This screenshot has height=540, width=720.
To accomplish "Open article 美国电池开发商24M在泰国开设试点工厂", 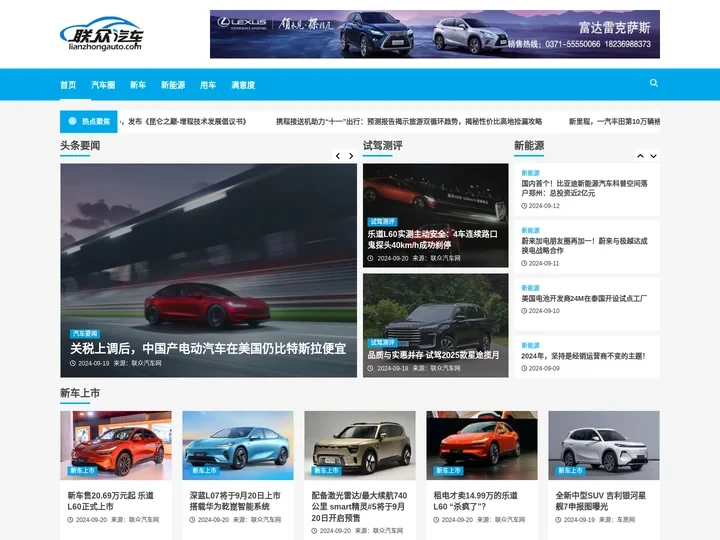I will pos(584,298).
